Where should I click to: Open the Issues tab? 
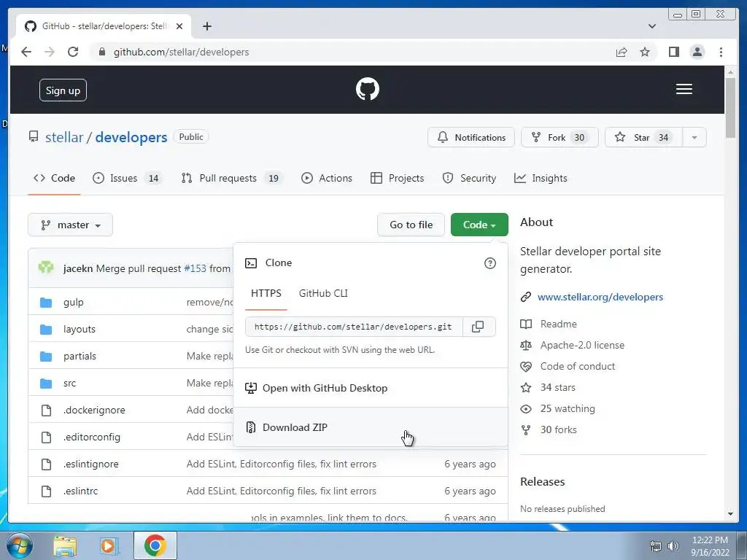(127, 178)
